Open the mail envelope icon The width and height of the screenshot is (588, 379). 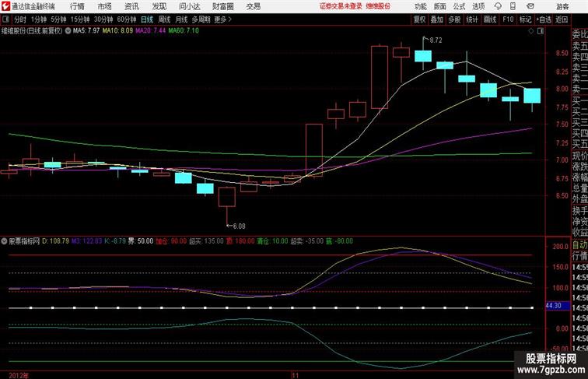[530, 6]
